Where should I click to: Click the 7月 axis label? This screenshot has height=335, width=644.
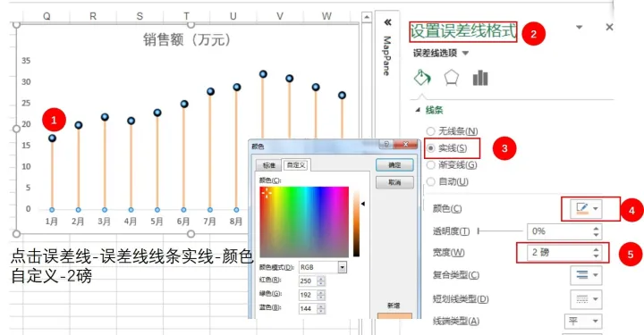coord(209,222)
